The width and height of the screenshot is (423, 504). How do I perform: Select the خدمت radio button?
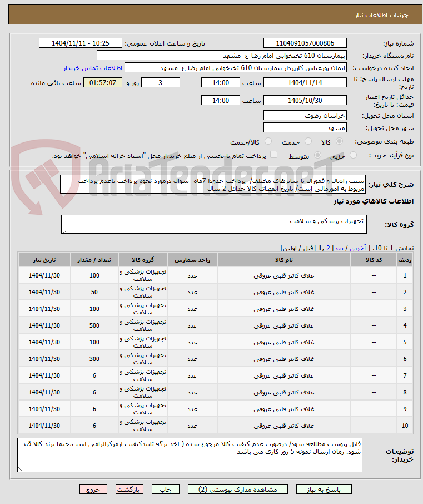tap(308, 141)
